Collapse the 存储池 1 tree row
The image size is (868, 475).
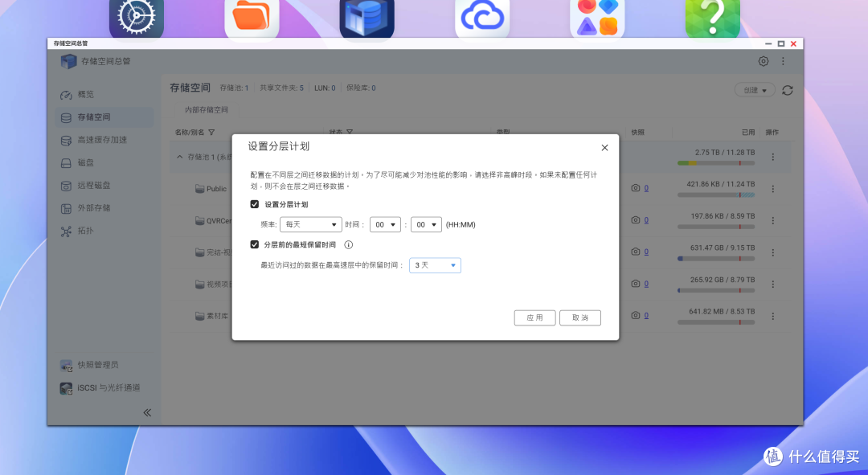click(179, 158)
